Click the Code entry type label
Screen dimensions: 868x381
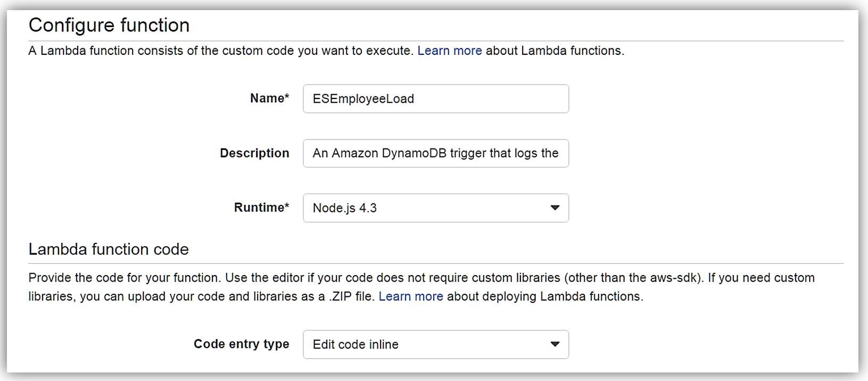tap(241, 344)
